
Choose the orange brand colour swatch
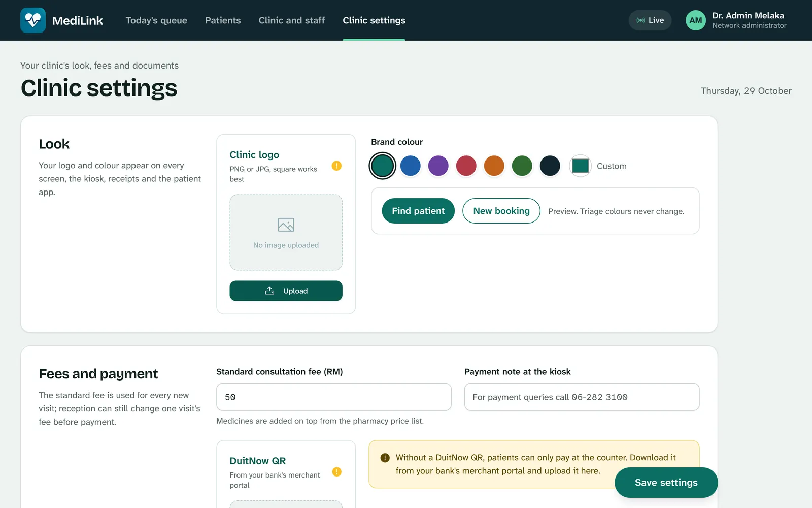[x=494, y=166]
